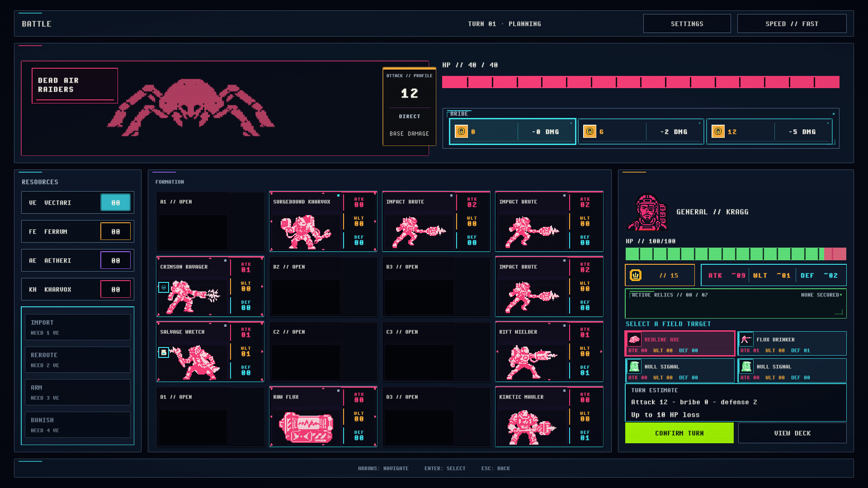Choose the Import action needing 1 VE
The width and height of the screenshot is (868, 488).
78,327
